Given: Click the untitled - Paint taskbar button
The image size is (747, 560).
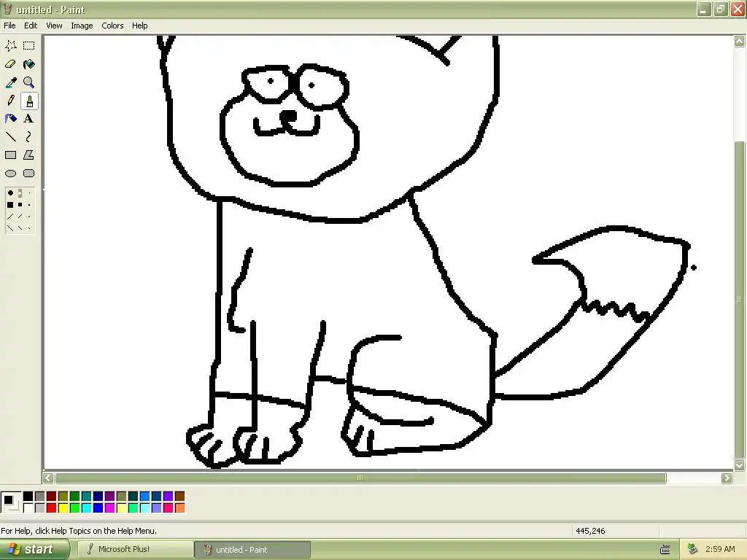Looking at the screenshot, I should [252, 550].
